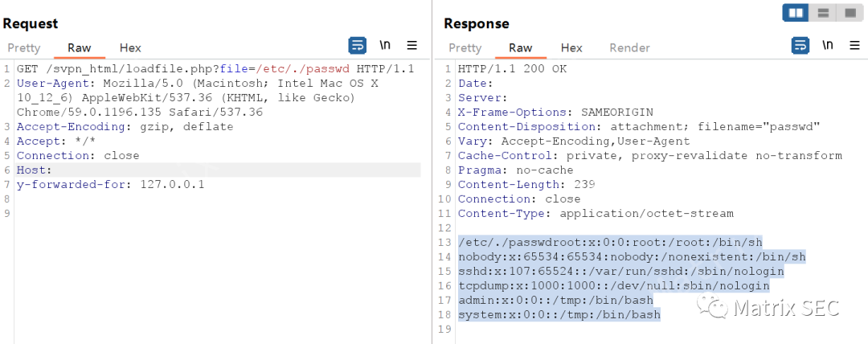Click Accept-Encoding: gzip, deflate line
Screen dimensions: 868x344
coord(125,127)
